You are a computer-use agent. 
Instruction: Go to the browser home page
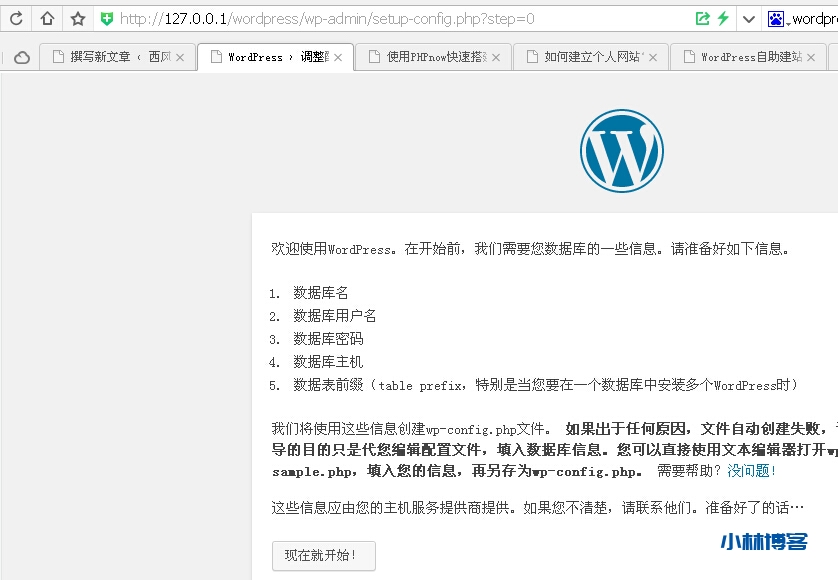tap(47, 19)
